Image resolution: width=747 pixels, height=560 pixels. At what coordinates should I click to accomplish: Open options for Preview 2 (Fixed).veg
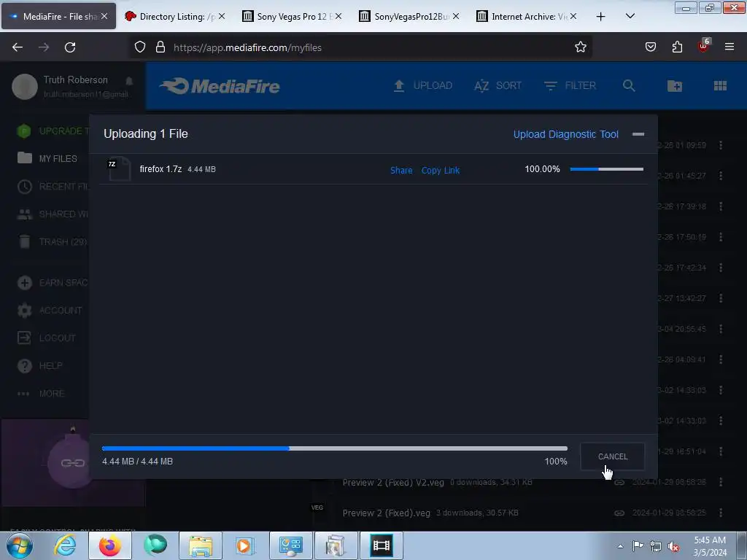[x=721, y=513]
